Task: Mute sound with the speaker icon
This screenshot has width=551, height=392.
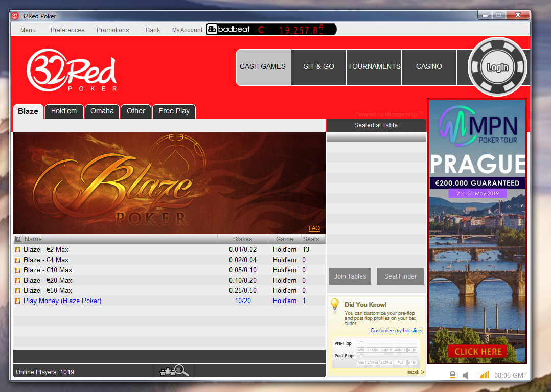Action: click(465, 375)
